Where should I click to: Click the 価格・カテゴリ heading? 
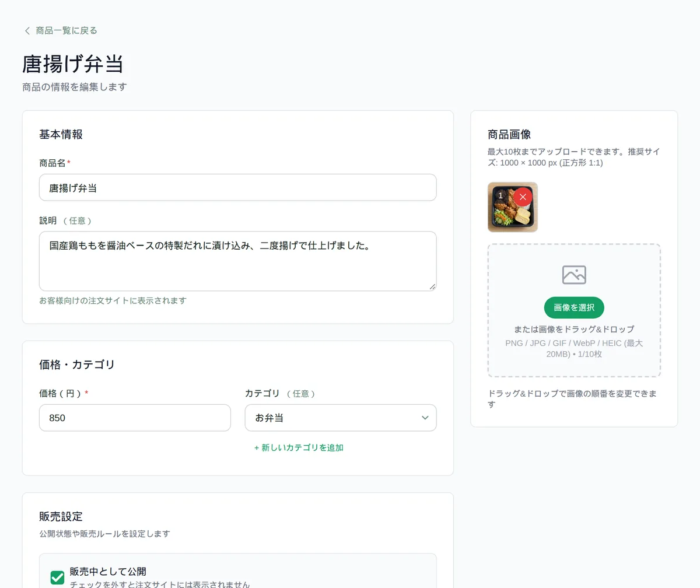click(x=77, y=365)
